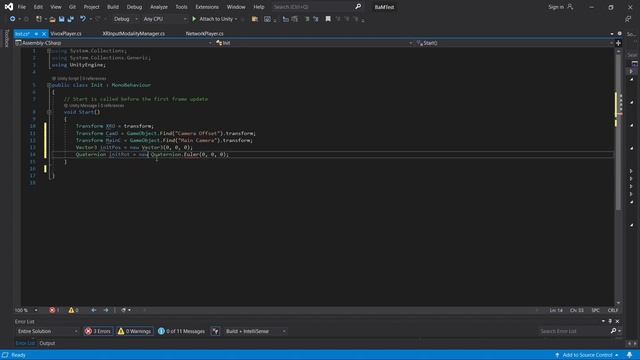Click the navigate previous issue arrow

pyautogui.click(x=93, y=310)
